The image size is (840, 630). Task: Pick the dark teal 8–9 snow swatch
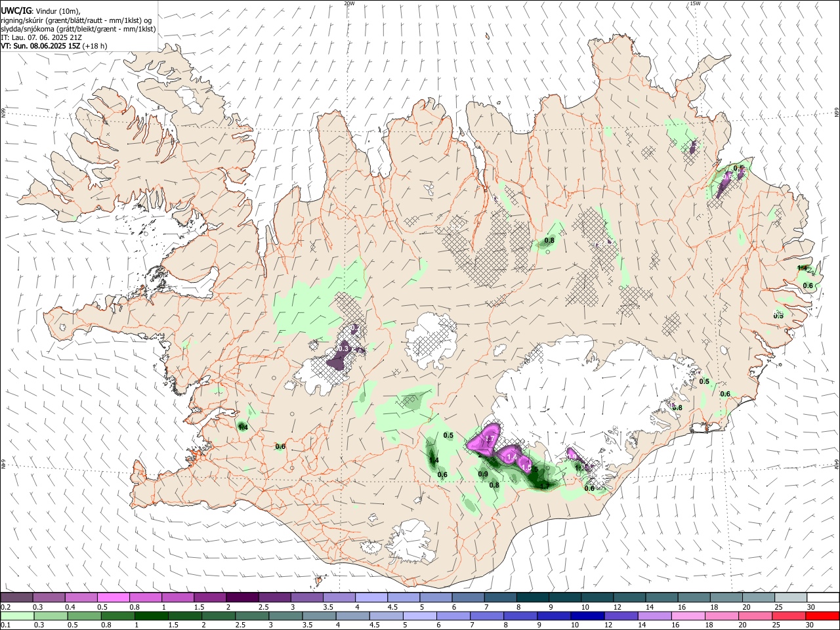(x=532, y=597)
